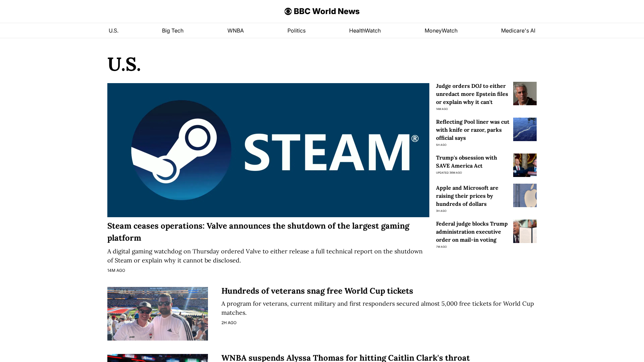Open Judge orders DOJ Epstein files story
This screenshot has height=362, width=644.
coord(472,94)
